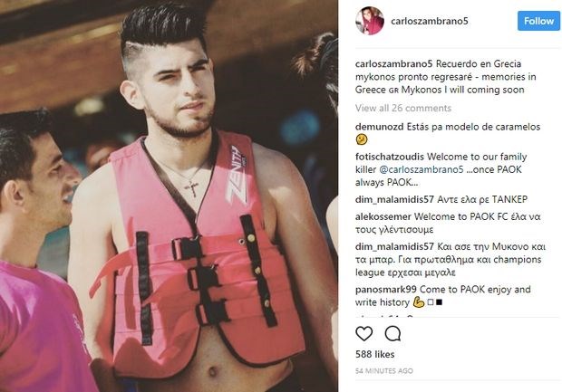The width and height of the screenshot is (562, 392).
Task: Open demunozd commenter profile
Action: [379, 127]
